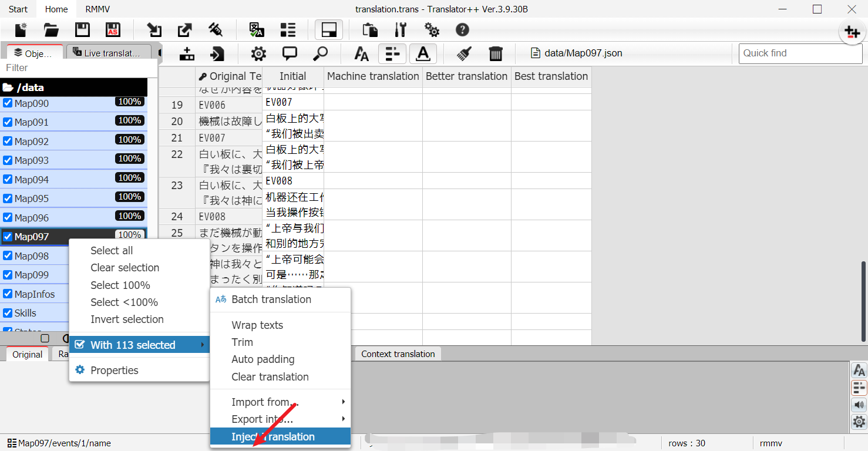Click the speech-bubble comment icon
This screenshot has width=868, height=451.
coord(290,53)
